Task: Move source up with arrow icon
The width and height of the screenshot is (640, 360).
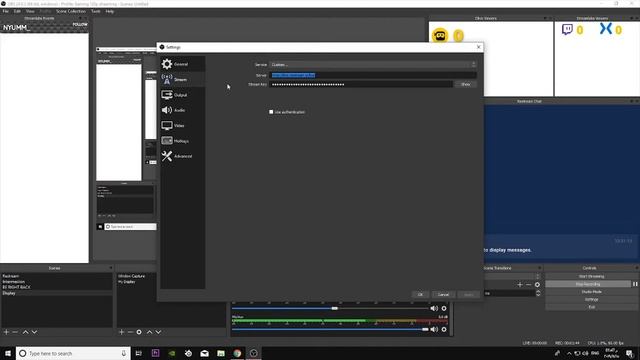Action: point(149,332)
